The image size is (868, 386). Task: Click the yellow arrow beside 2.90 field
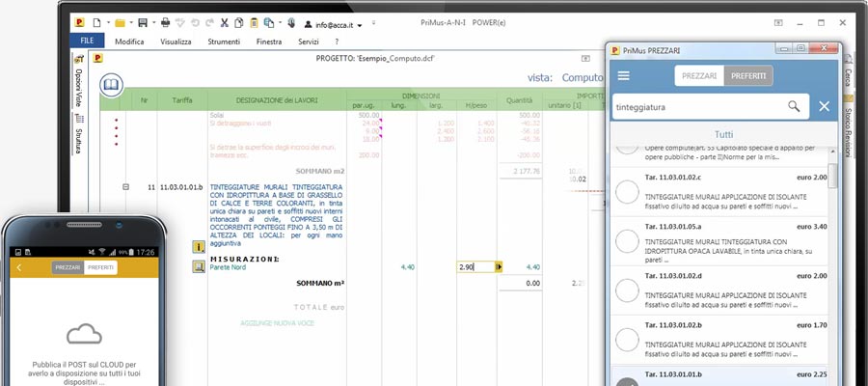point(499,267)
